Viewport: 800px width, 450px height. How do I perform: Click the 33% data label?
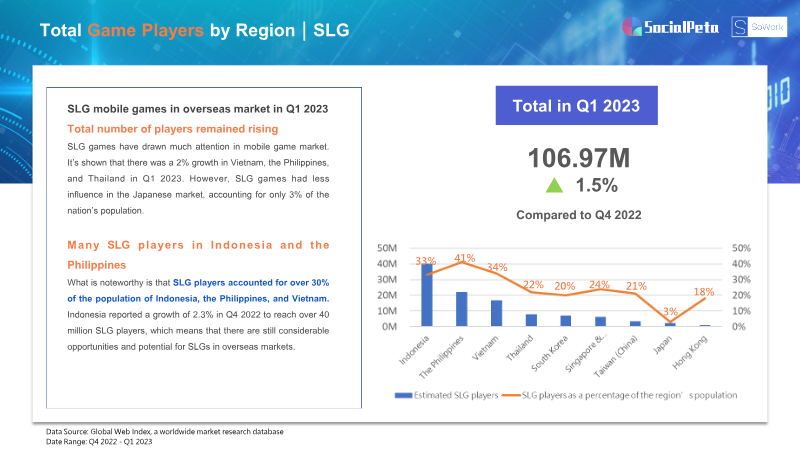[426, 261]
